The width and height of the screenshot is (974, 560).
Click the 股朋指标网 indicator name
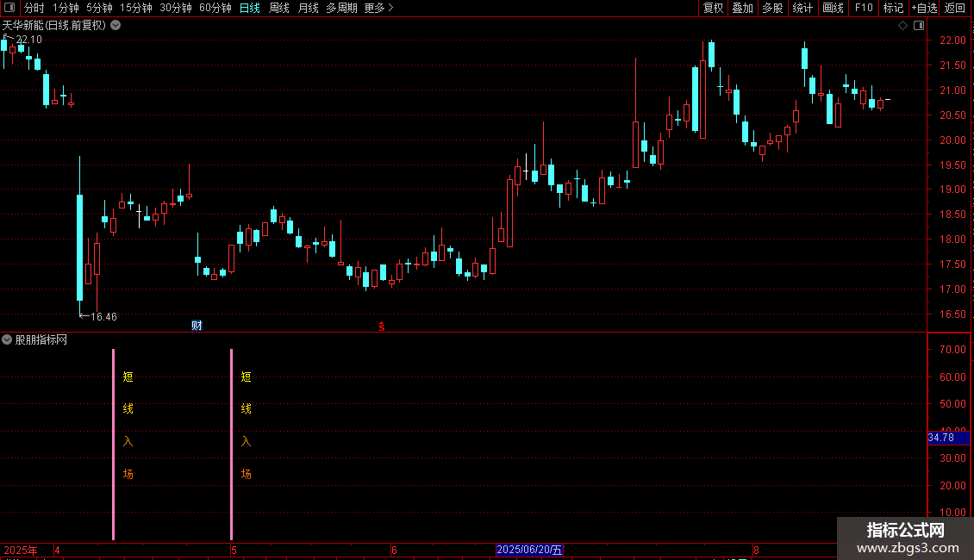tap(41, 339)
